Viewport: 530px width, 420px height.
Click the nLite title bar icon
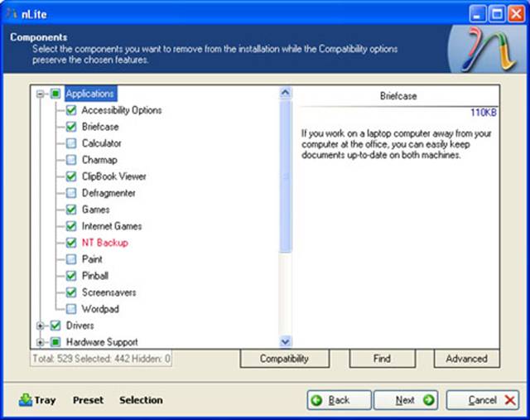pos(12,12)
